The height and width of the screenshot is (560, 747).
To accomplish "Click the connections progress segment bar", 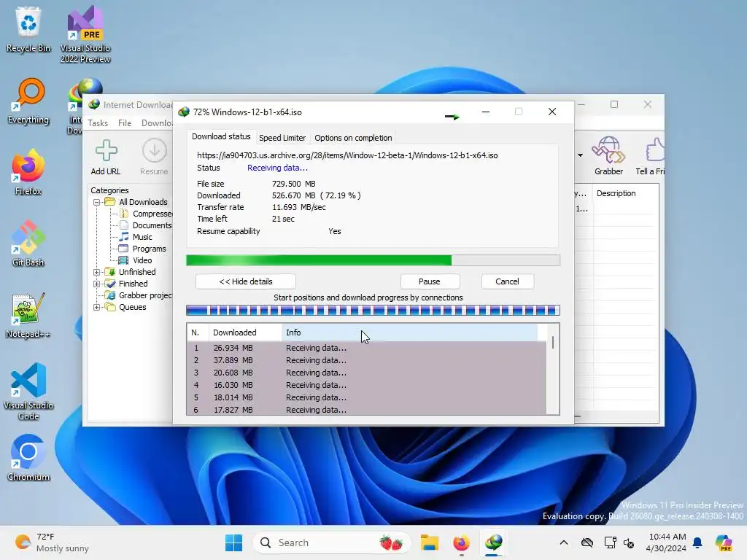I will (x=373, y=311).
